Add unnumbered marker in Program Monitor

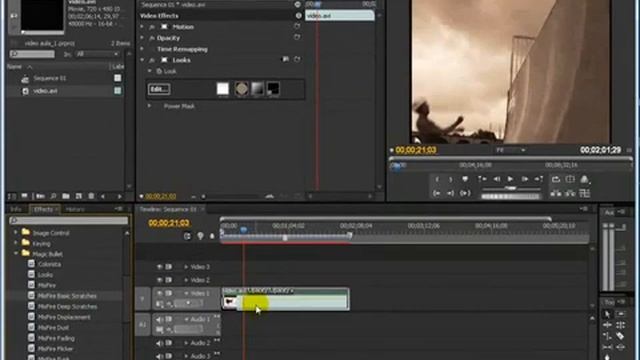click(x=465, y=179)
